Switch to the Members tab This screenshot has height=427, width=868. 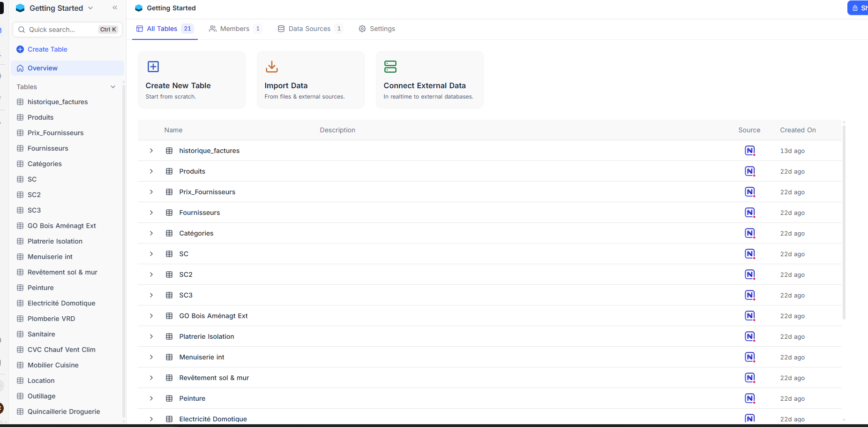coord(235,29)
